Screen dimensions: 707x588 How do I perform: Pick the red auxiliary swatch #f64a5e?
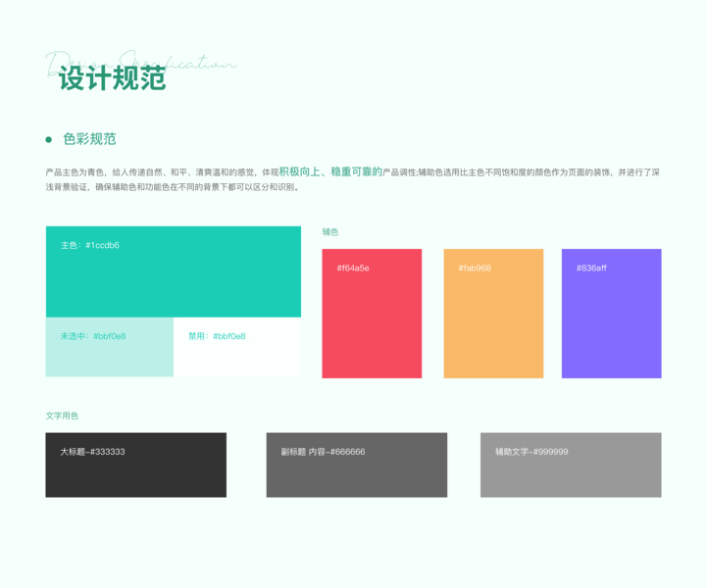coord(372,314)
